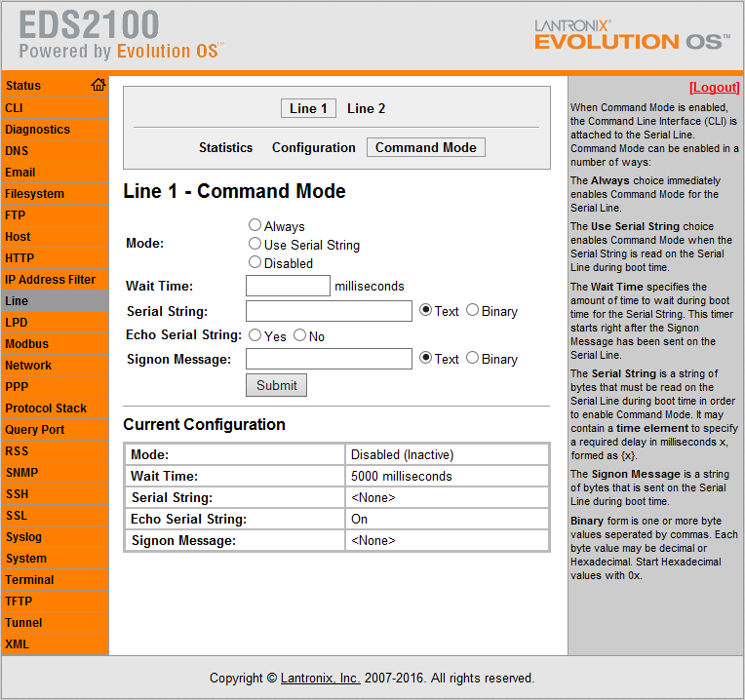The height and width of the screenshot is (700, 745).
Task: Open System in the sidebar
Action: 56,559
